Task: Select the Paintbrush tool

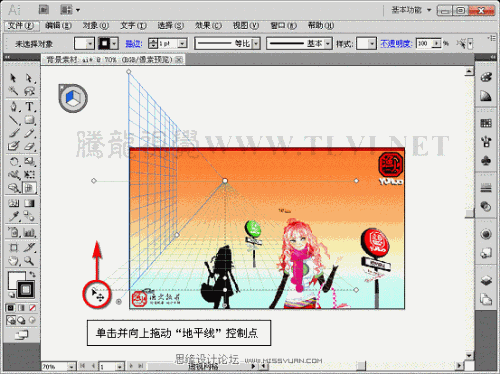Action: point(13,133)
